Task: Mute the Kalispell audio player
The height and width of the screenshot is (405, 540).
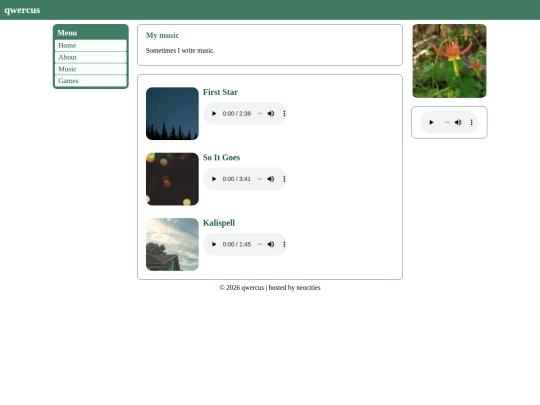Action: coord(271,244)
